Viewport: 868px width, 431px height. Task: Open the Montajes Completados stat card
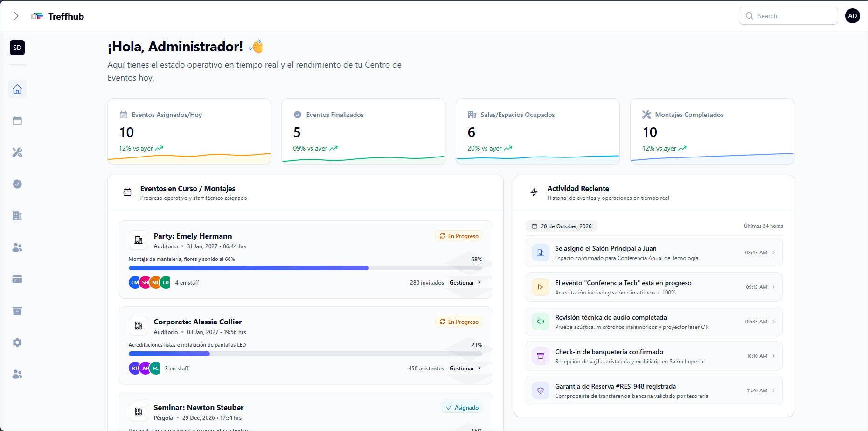[x=712, y=131]
